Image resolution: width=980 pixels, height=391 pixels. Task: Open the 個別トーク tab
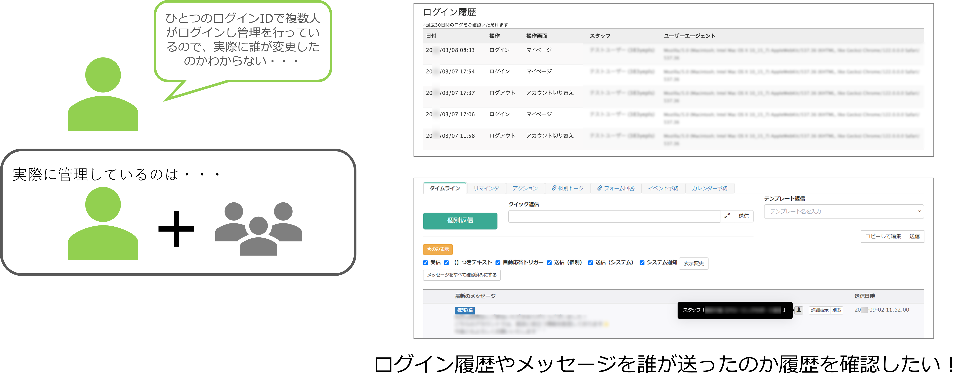pyautogui.click(x=568, y=188)
